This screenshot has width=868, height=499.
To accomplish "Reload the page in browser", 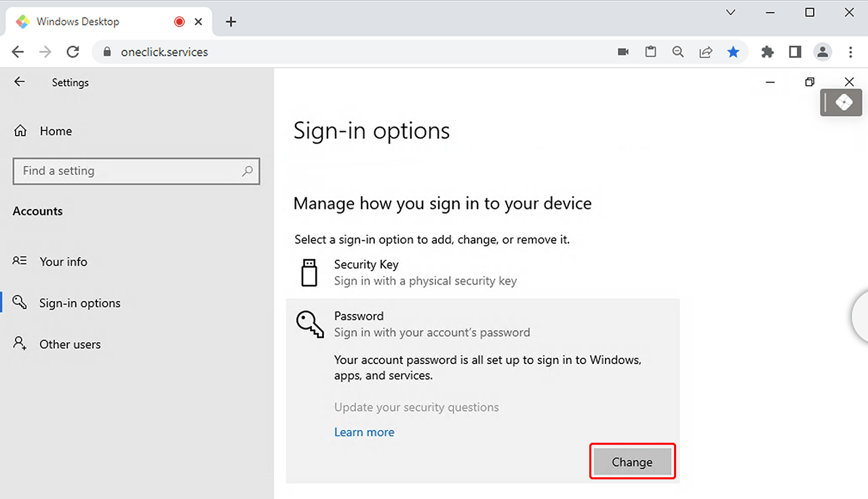I will coord(73,52).
